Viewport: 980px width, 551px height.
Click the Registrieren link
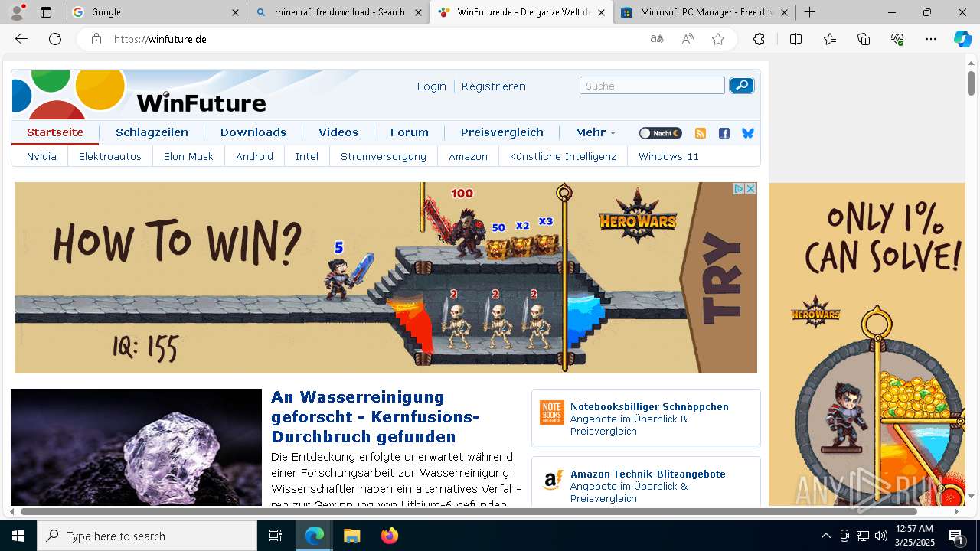tap(493, 86)
